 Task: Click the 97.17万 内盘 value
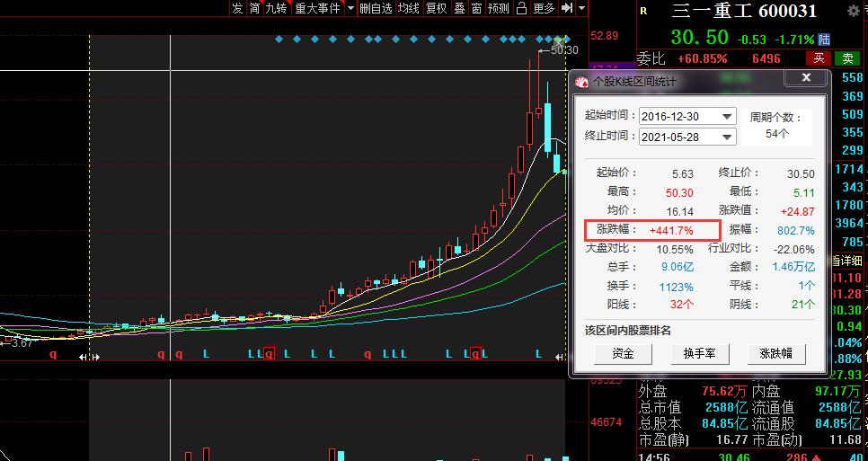pos(838,391)
